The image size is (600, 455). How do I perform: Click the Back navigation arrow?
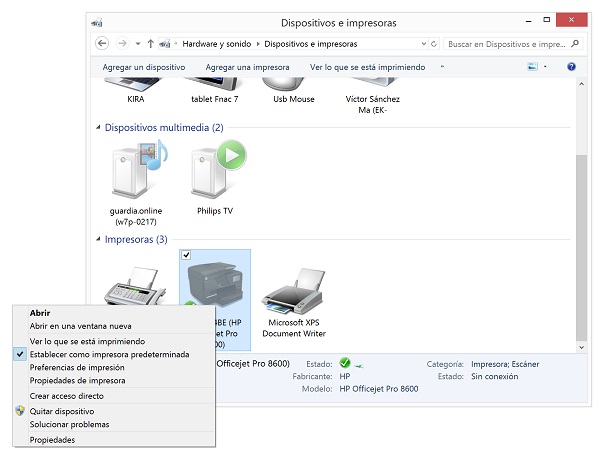click(x=102, y=44)
